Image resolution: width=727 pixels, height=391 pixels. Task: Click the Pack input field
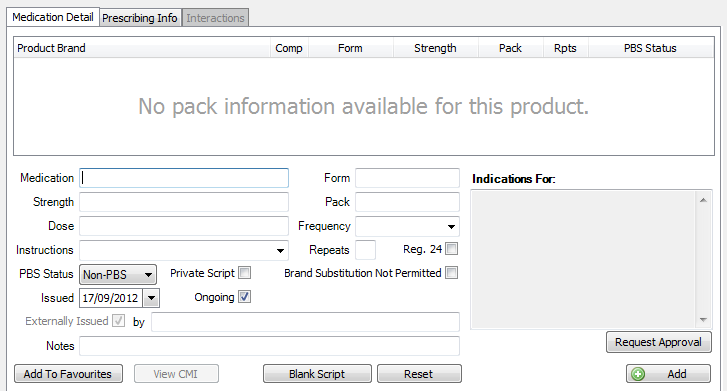coord(408,202)
